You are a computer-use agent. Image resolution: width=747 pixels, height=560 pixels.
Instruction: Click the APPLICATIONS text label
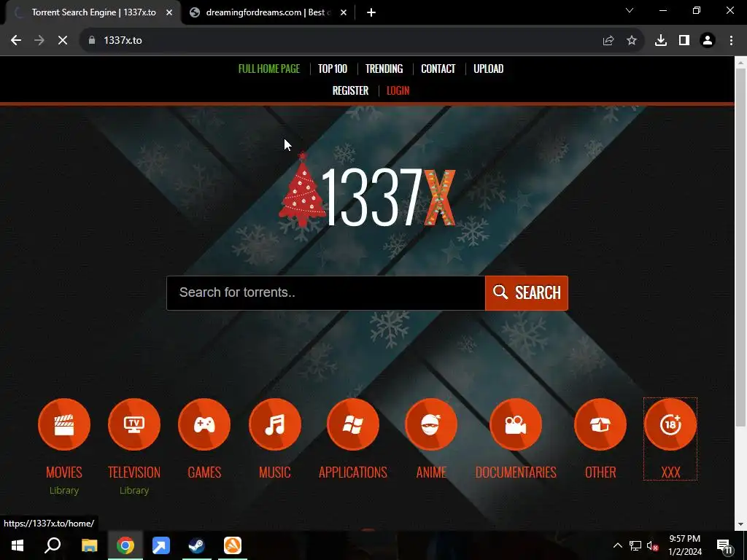tap(353, 472)
